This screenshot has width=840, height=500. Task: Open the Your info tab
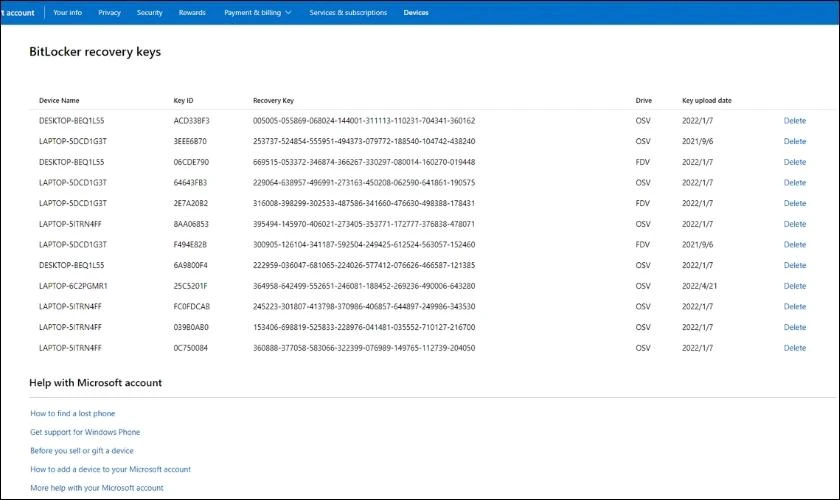68,12
